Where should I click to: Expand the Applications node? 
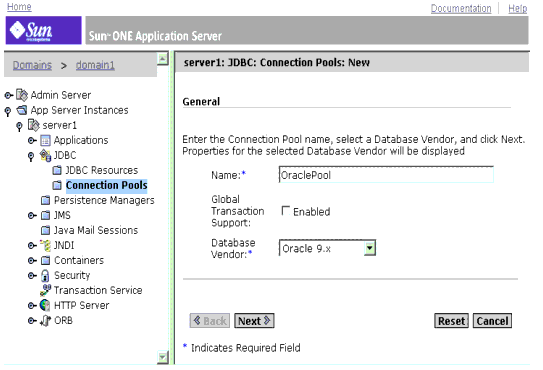point(32,140)
